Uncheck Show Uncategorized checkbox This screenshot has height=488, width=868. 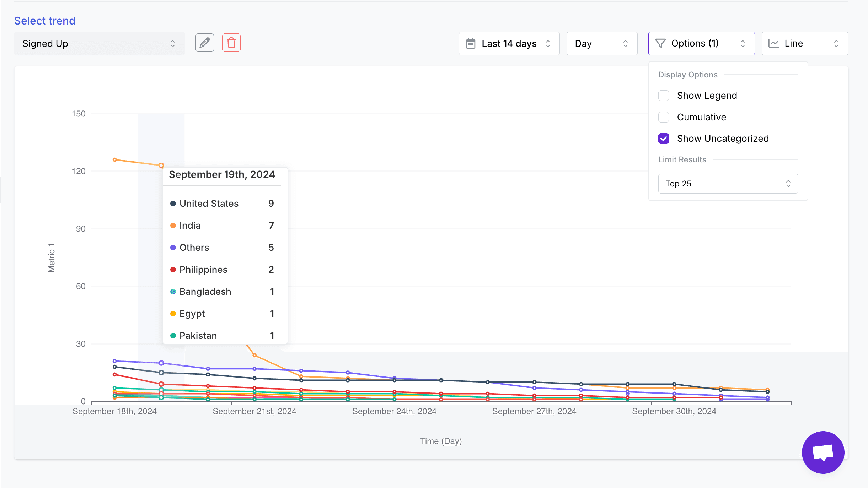[x=664, y=139]
